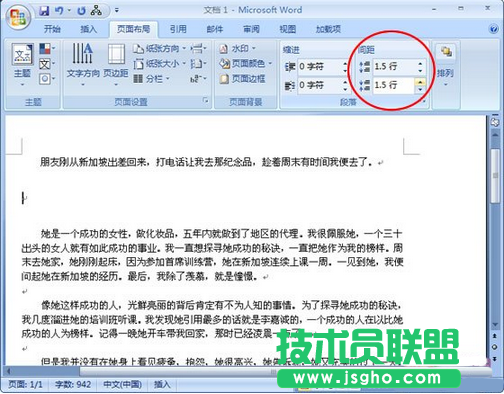Click the spacing after 1.5 行 field
Viewport: 504px width, 394px height.
[393, 86]
